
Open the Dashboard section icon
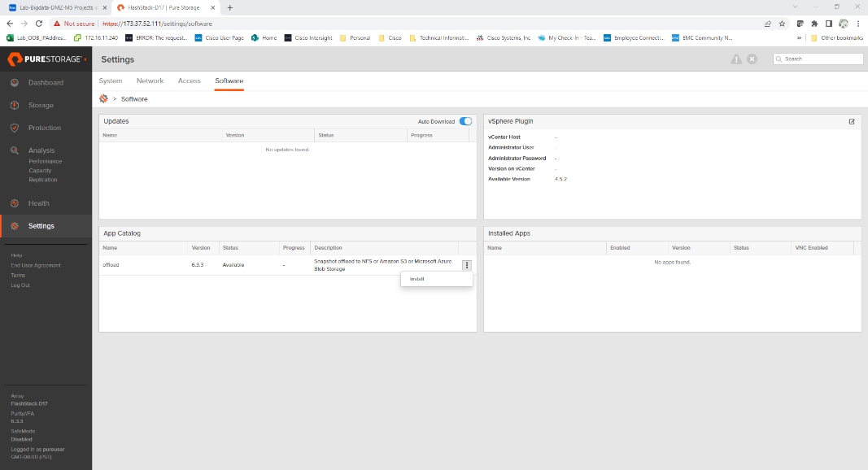tap(15, 82)
